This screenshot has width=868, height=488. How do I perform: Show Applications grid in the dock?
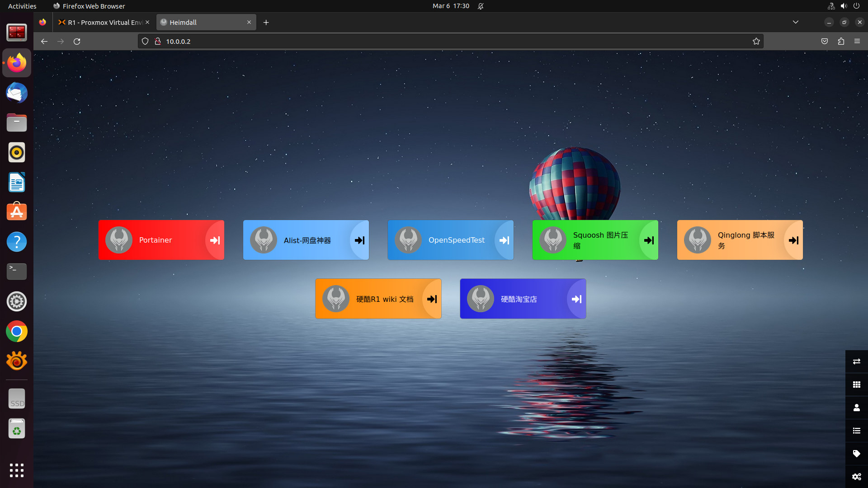(17, 470)
